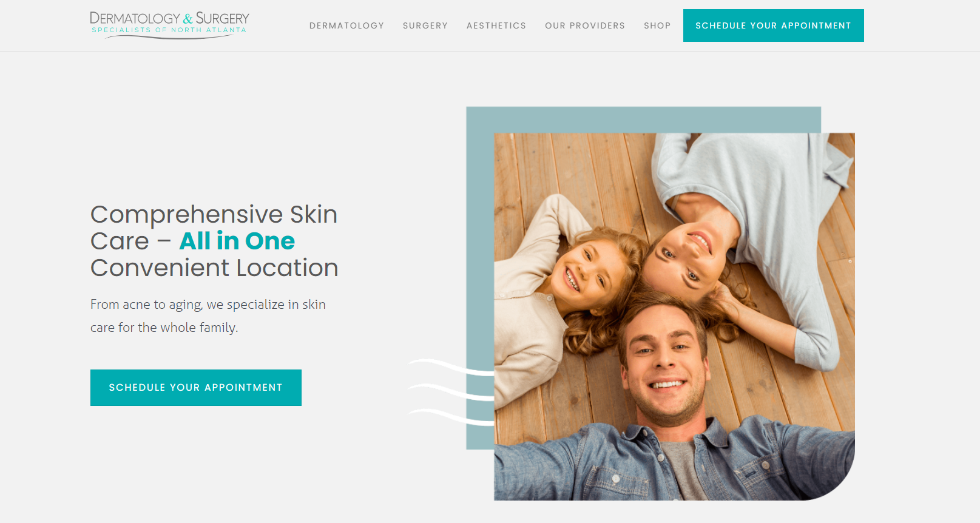This screenshot has width=980, height=523.
Task: Click the 'Convenient Location' heading line
Action: coord(214,268)
